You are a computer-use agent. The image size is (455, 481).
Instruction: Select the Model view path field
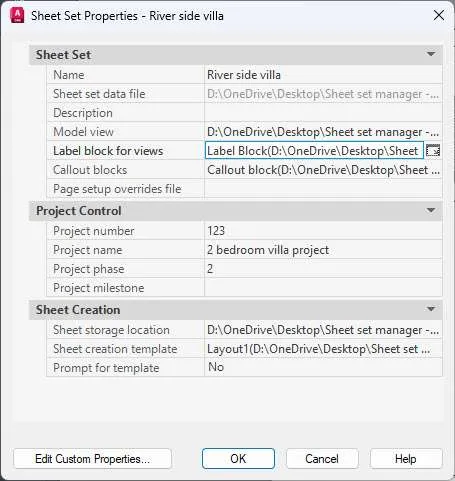coord(323,132)
